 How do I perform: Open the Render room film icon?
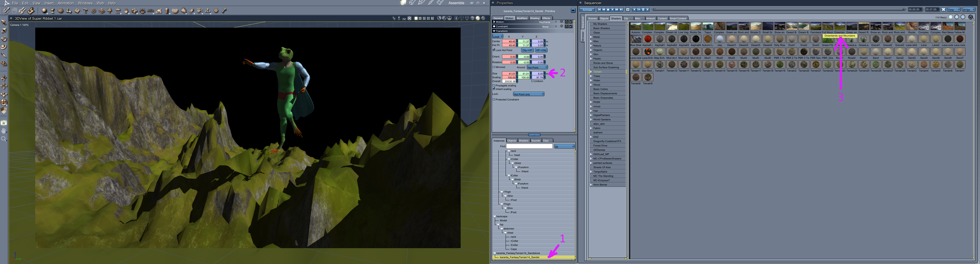point(440,3)
